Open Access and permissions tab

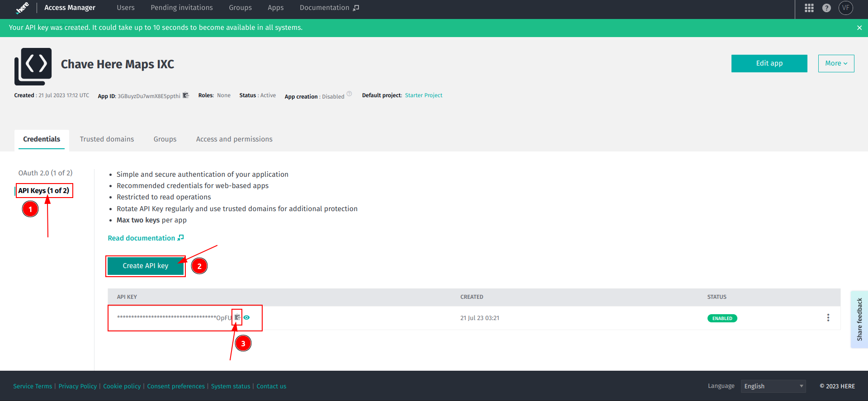point(234,139)
